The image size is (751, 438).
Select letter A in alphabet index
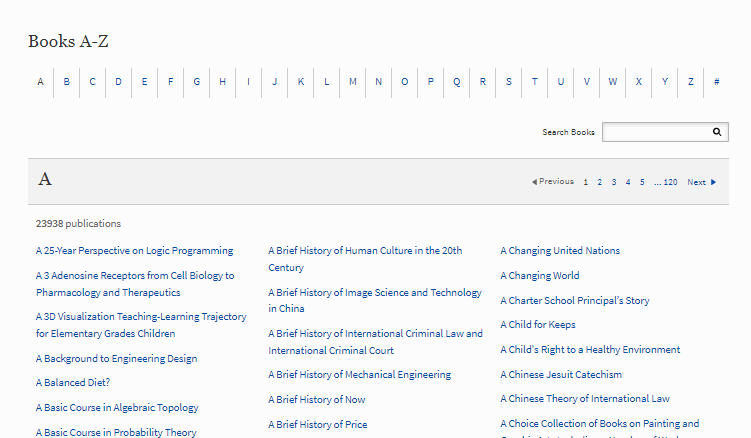(x=41, y=81)
